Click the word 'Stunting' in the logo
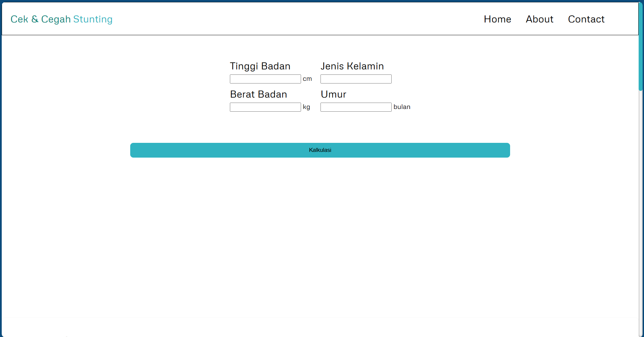Viewport: 644px width, 337px height. 93,19
